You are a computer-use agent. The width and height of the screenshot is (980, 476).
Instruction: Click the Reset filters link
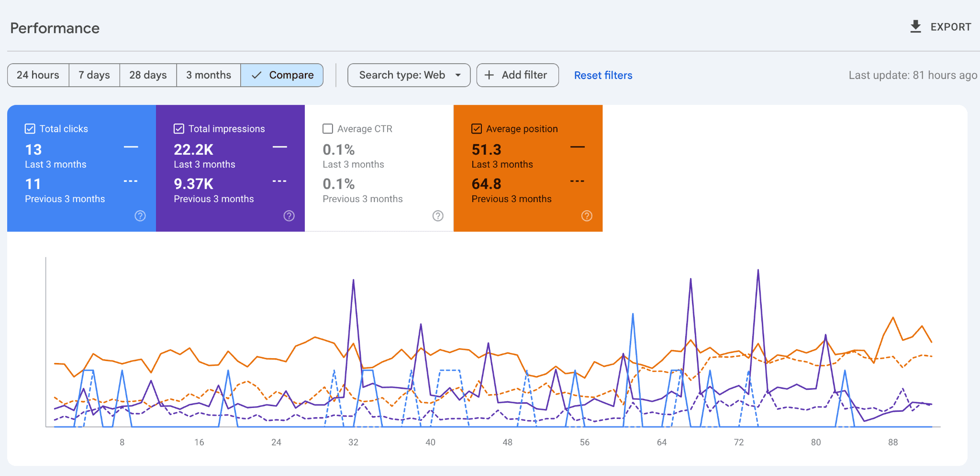603,75
